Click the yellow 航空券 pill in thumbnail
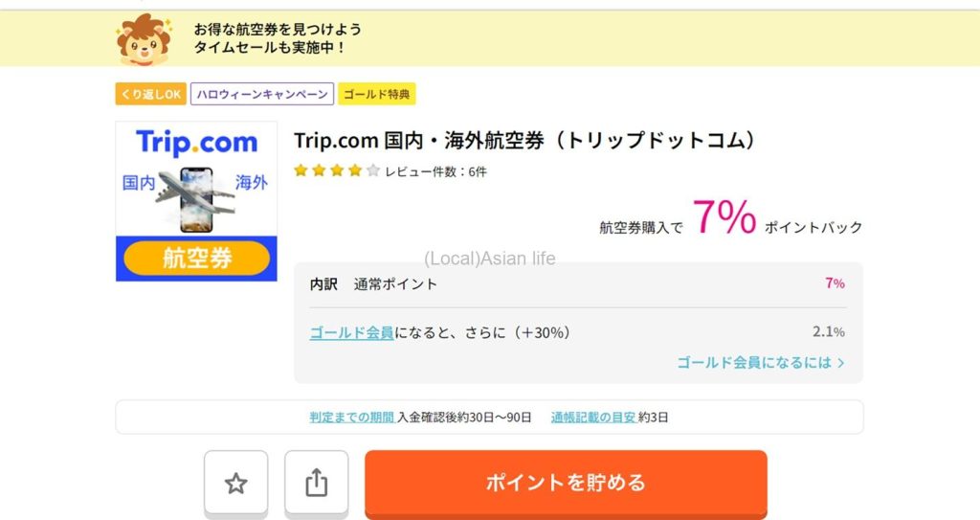980x520 pixels. coord(196,259)
